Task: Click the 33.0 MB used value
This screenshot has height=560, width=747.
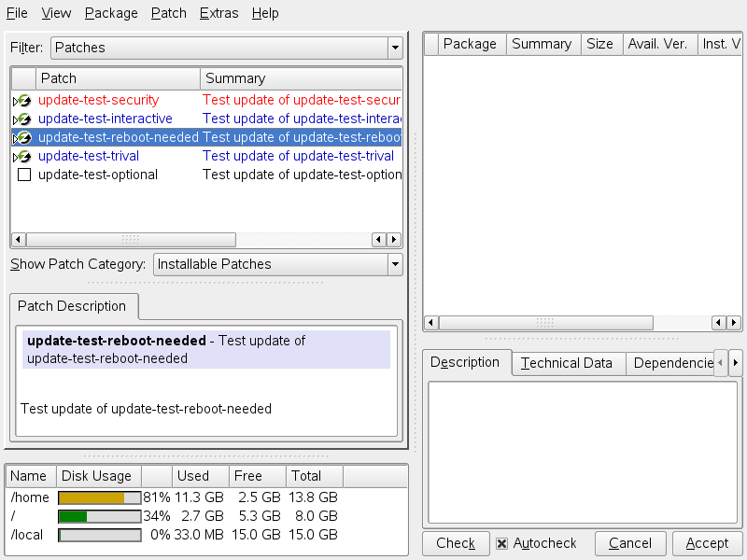Action: point(199,535)
